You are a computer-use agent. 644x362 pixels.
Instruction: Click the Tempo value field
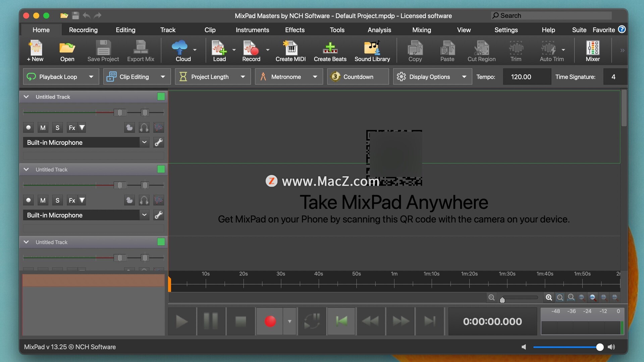click(x=527, y=77)
